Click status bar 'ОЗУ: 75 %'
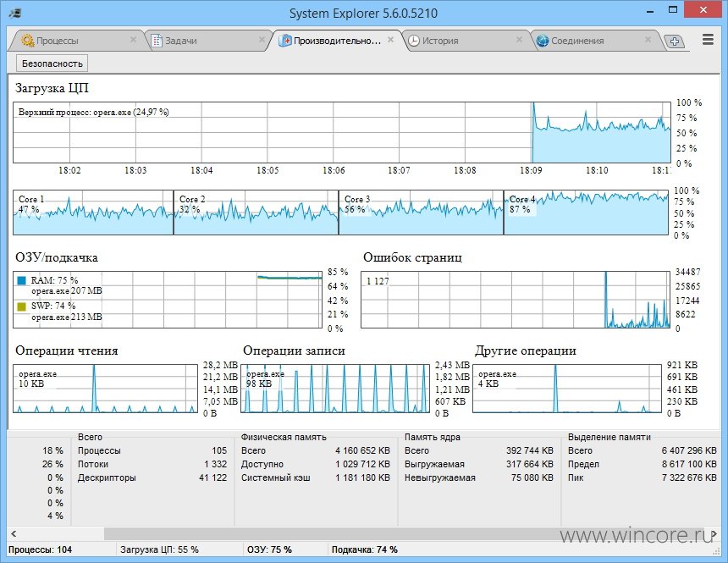The height and width of the screenshot is (563, 728). [x=269, y=550]
